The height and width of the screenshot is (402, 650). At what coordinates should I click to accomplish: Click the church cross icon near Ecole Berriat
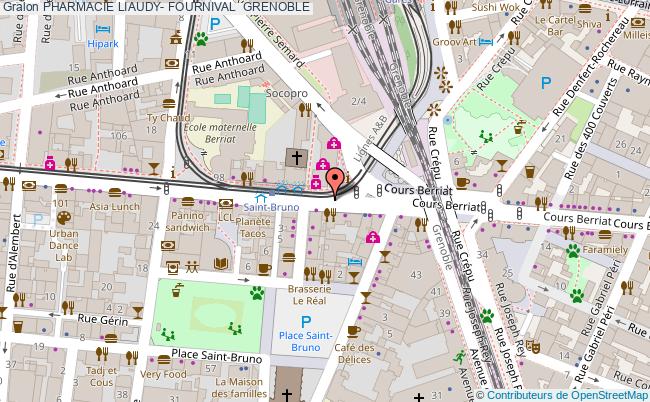296,158
